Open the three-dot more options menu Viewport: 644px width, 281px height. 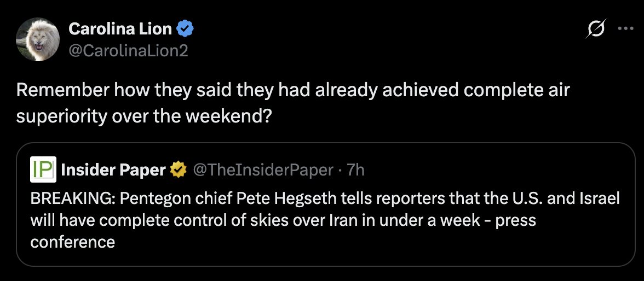pos(625,30)
